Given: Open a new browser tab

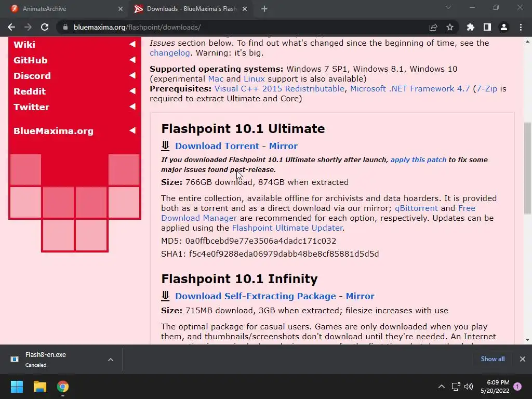Looking at the screenshot, I should coord(264,9).
